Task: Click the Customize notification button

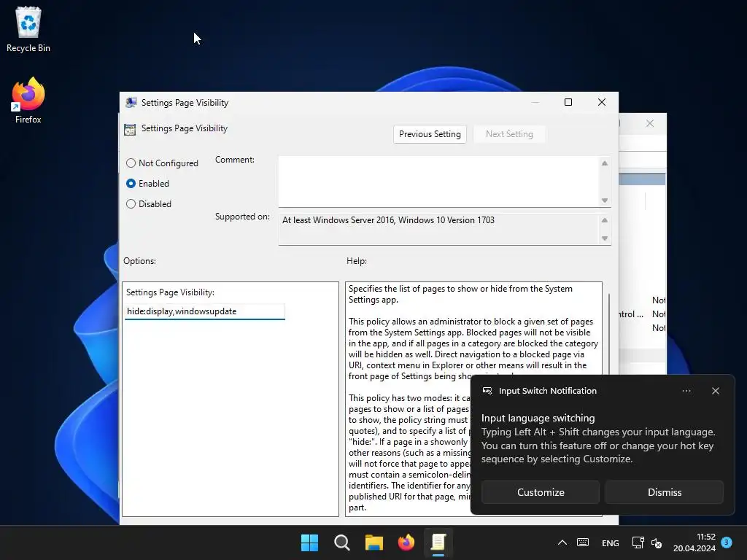Action: 541,492
